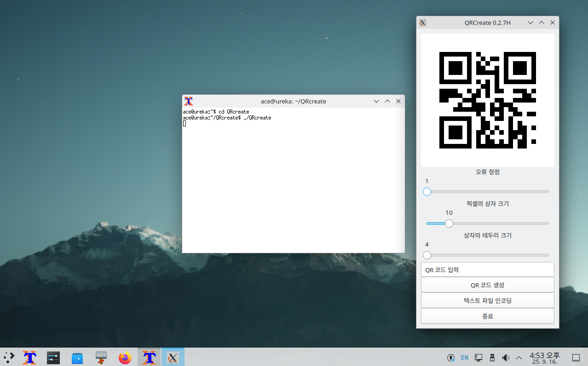588x366 pixels.
Task: Launch Firefox from the taskbar
Action: click(x=125, y=357)
